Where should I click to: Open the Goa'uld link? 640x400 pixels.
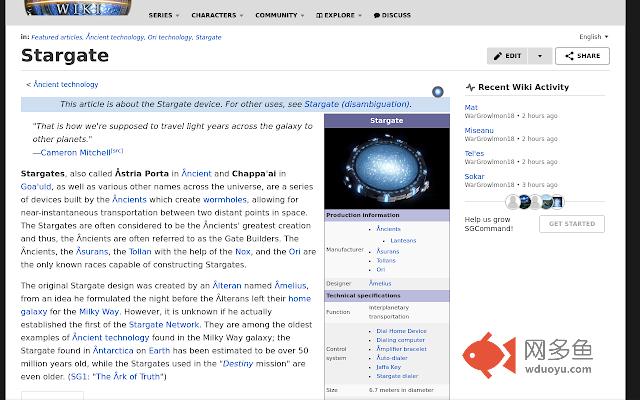(36, 187)
